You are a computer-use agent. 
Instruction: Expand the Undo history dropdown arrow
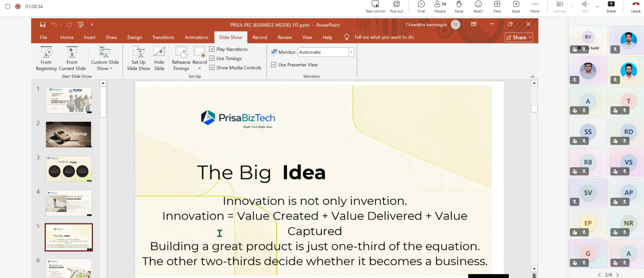61,25
